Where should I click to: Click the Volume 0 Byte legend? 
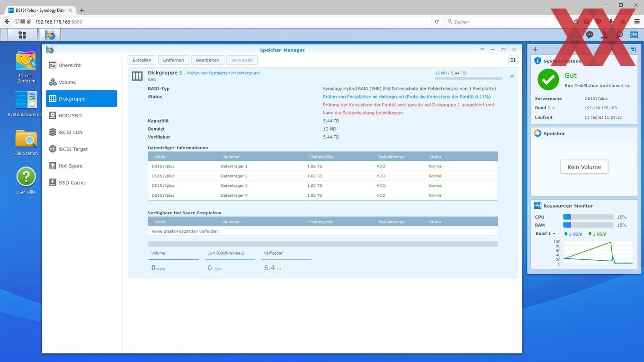tap(173, 261)
